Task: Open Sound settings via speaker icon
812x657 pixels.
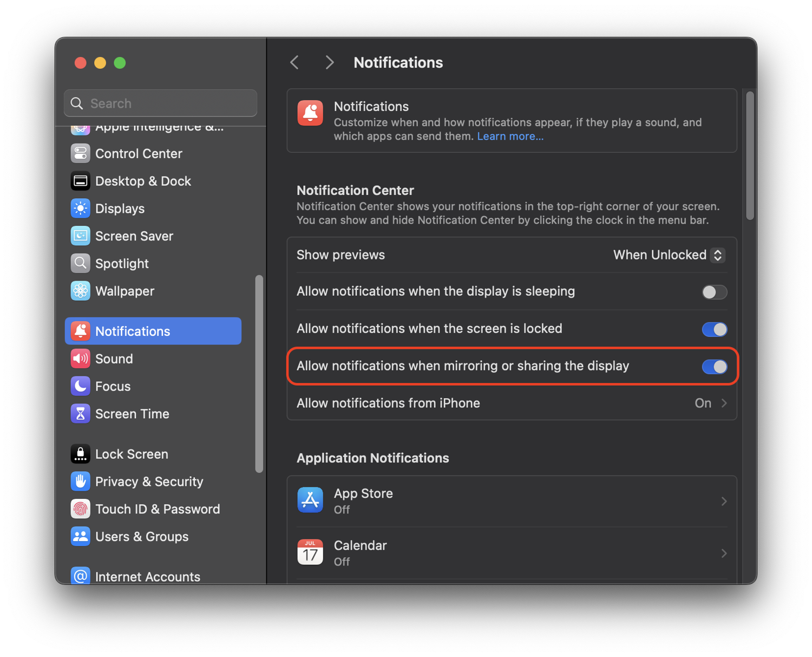Action: click(x=80, y=359)
